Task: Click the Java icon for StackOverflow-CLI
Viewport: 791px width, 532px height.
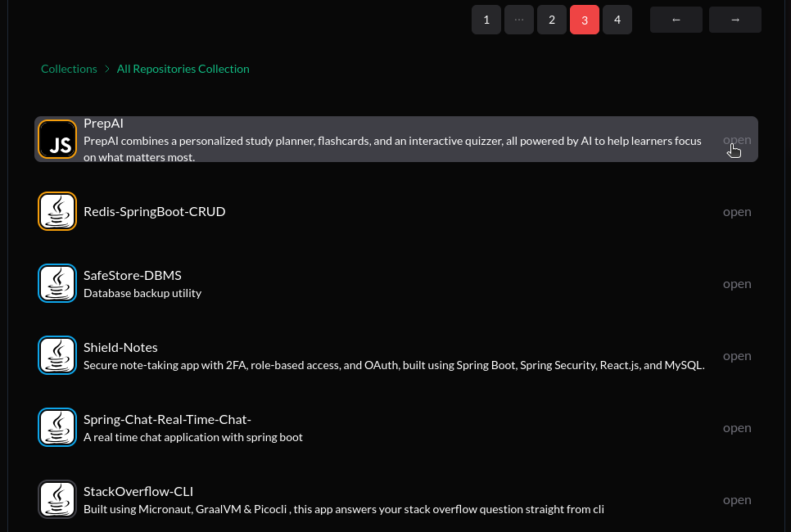Action: tap(57, 499)
